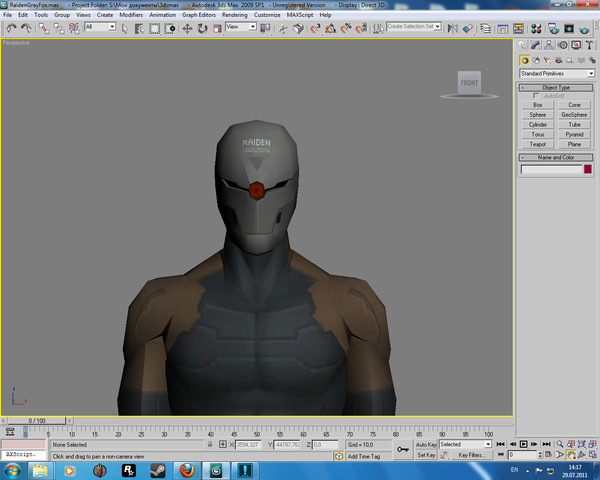This screenshot has height=480, width=600.
Task: Activate Select and Rotate tool
Action: 202,29
